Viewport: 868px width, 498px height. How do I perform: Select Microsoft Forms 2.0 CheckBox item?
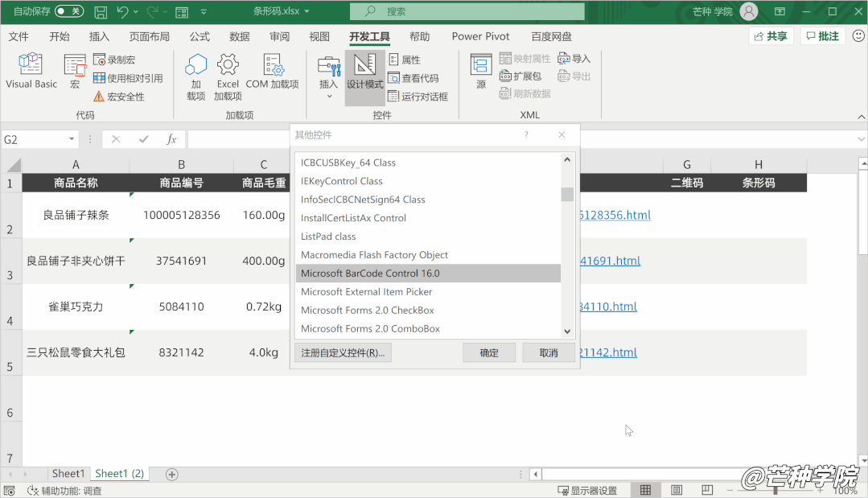click(x=367, y=310)
